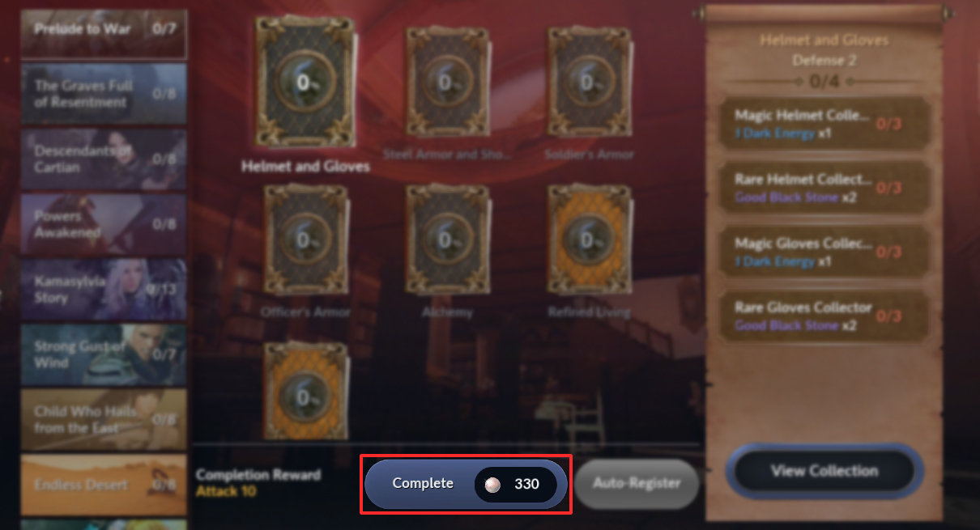Open the Kamasylvia Story chapter
This screenshot has height=530, width=980.
tap(104, 289)
